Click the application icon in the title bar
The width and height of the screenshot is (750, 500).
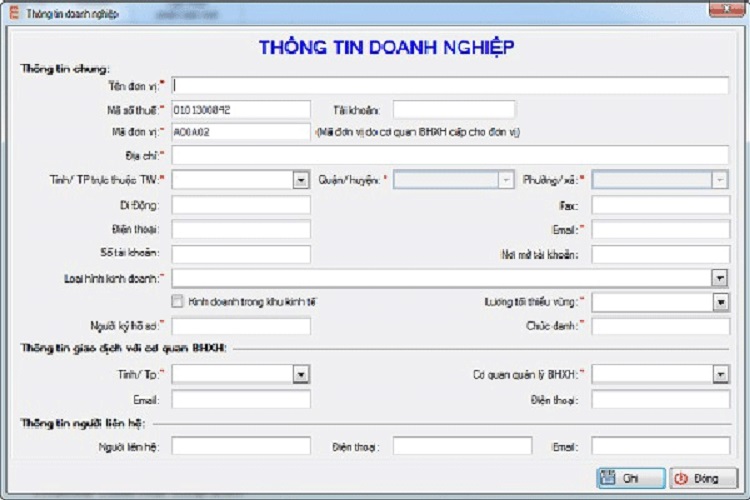[x=14, y=13]
